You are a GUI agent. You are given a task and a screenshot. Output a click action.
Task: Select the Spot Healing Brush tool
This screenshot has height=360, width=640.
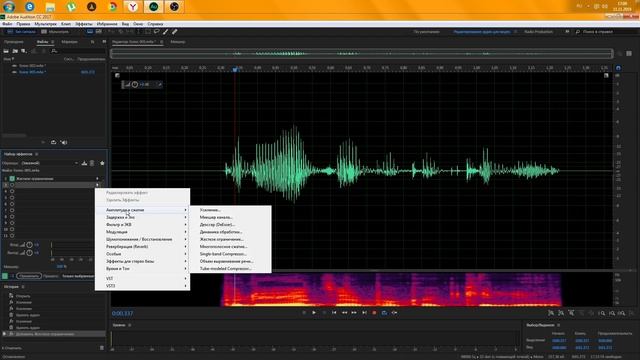175,31
